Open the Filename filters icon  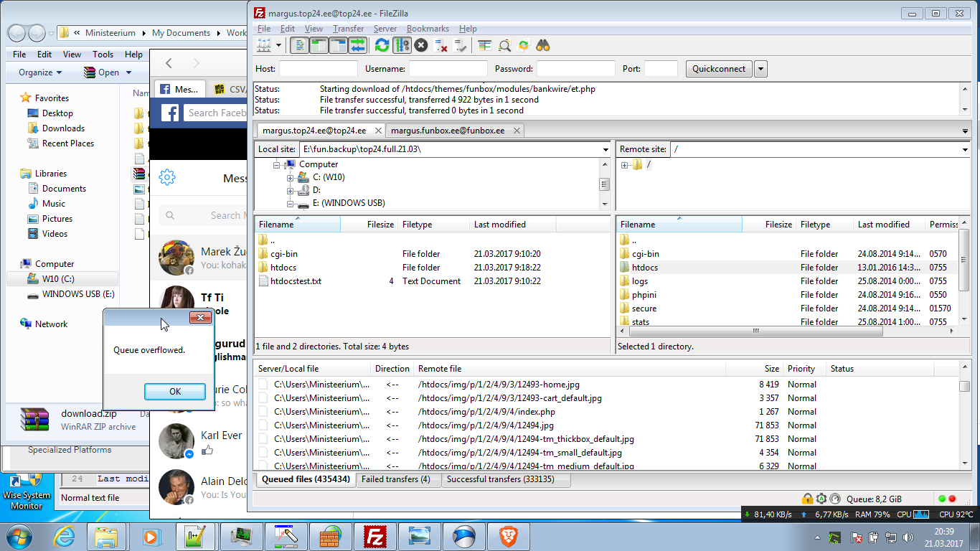click(x=485, y=45)
